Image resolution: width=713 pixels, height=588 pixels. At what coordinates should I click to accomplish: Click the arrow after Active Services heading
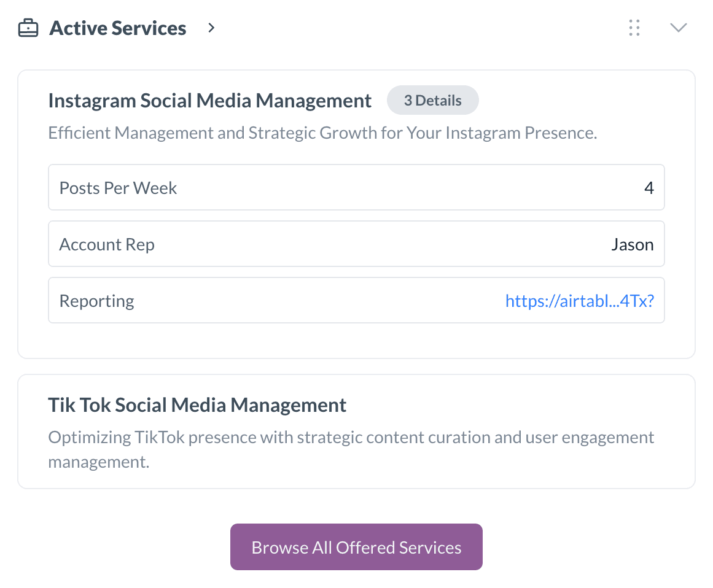pyautogui.click(x=211, y=28)
